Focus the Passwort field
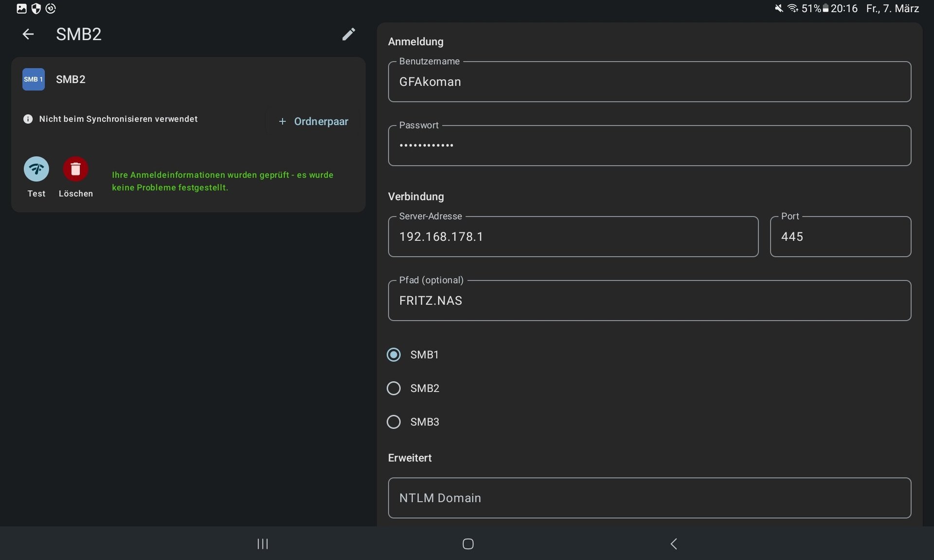 tap(649, 145)
